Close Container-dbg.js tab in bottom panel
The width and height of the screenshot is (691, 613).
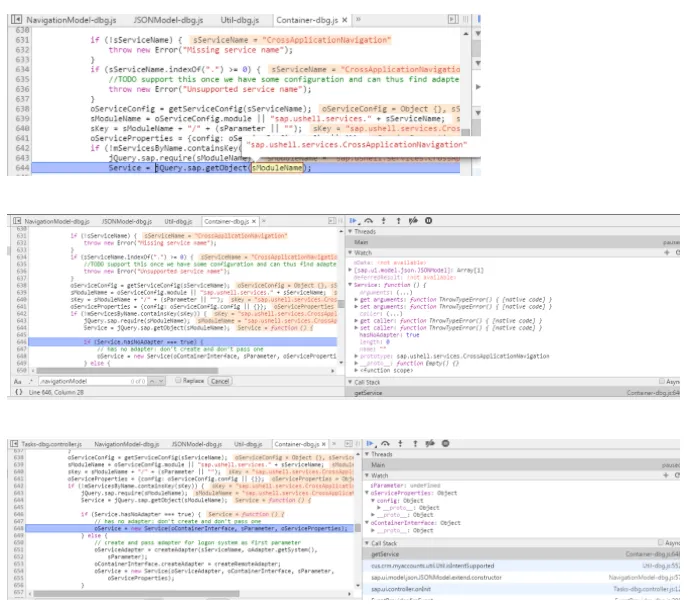point(324,444)
